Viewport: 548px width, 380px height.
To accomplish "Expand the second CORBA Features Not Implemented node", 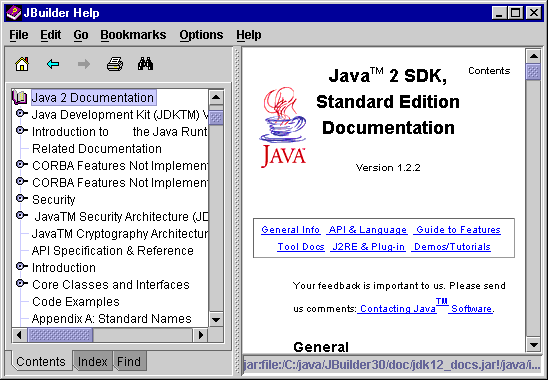I will (21, 181).
